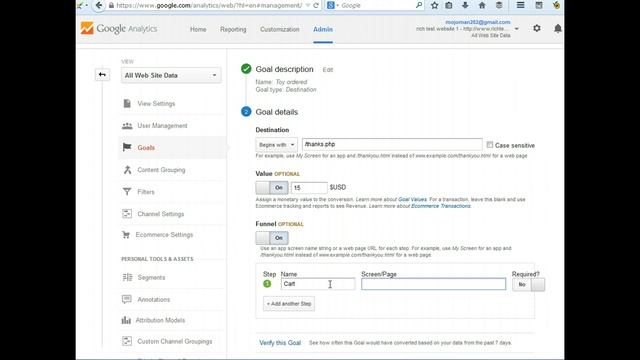Open View Settings page
Viewport: 640px width, 360px height.
pyautogui.click(x=156, y=104)
